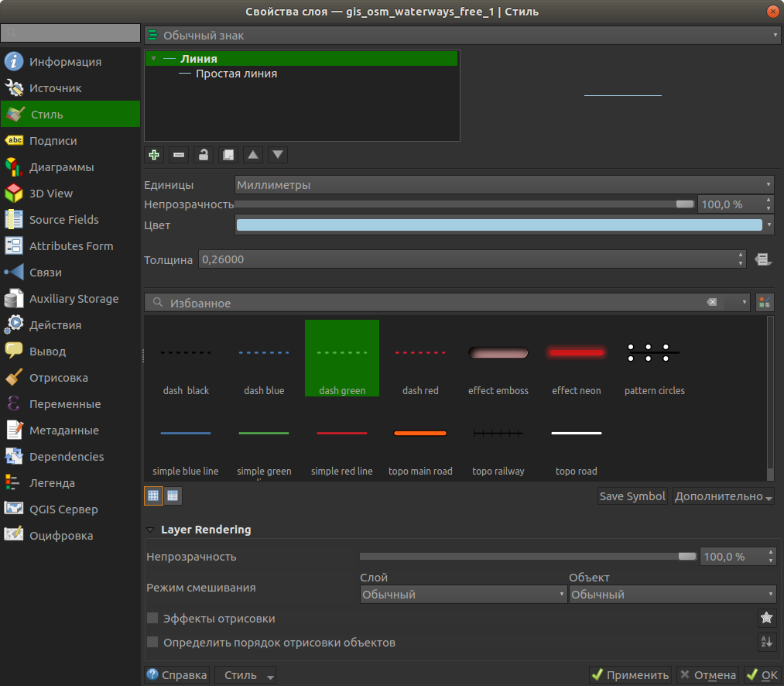Click the remove symbol layer minus icon

[x=179, y=155]
